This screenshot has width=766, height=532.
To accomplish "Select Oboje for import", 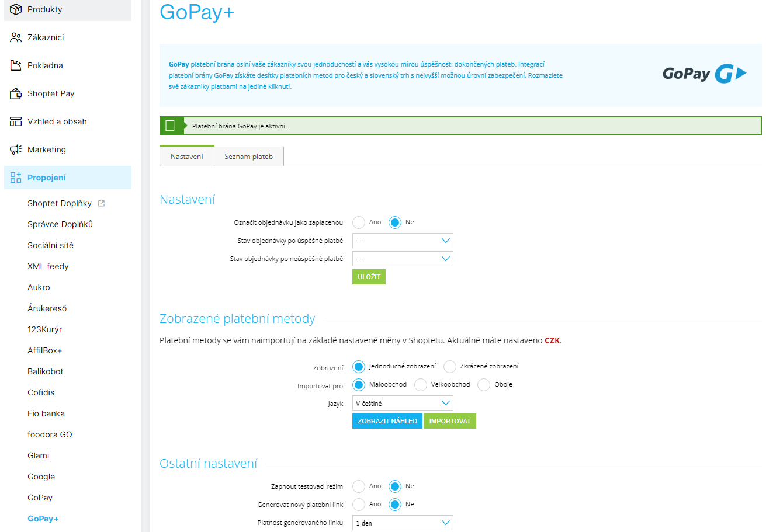I will click(x=484, y=385).
